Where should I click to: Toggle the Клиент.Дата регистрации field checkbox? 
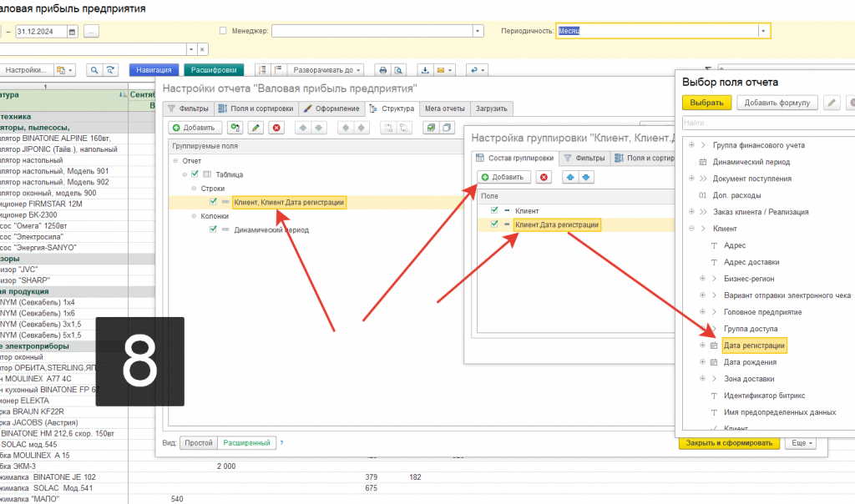click(494, 224)
